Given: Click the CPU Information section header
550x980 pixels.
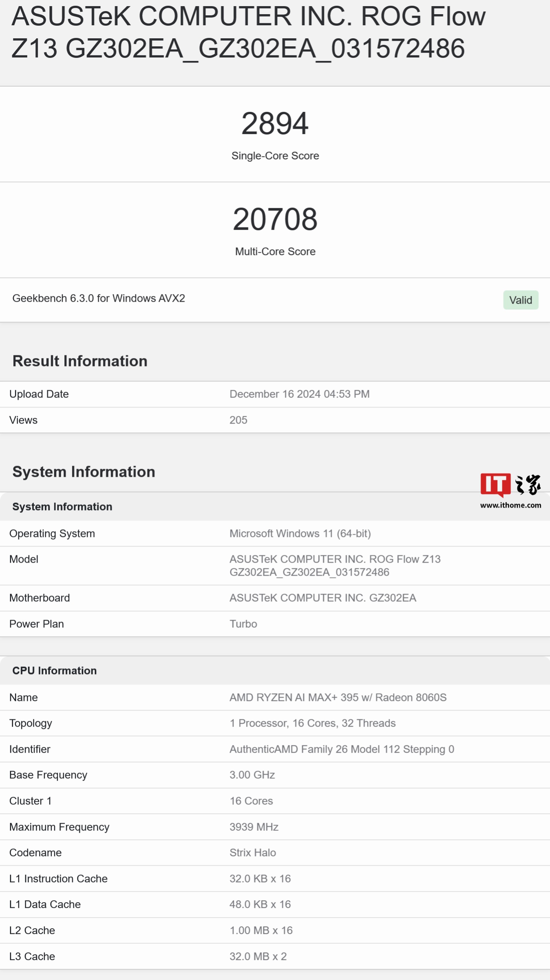Looking at the screenshot, I should tap(54, 671).
